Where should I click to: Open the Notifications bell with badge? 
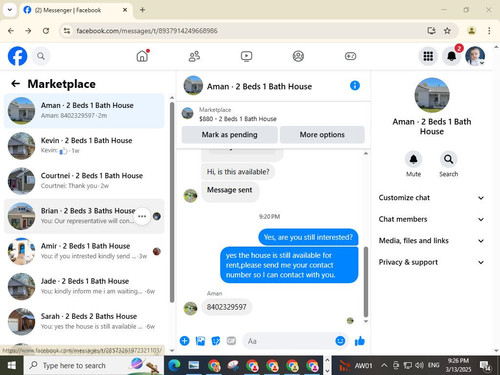(x=452, y=56)
